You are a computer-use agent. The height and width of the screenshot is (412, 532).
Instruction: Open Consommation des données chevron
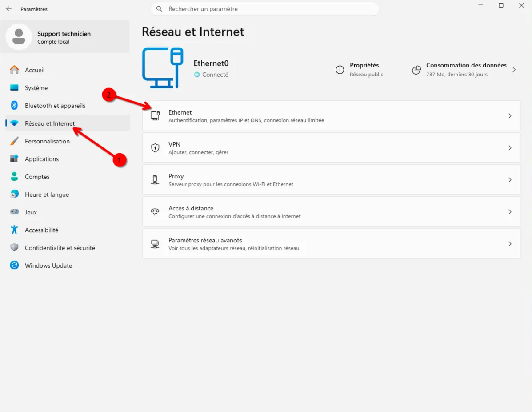click(x=514, y=70)
